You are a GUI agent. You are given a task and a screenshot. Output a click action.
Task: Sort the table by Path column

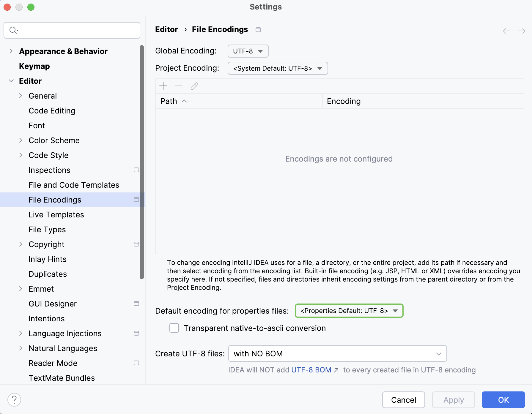[x=169, y=101]
